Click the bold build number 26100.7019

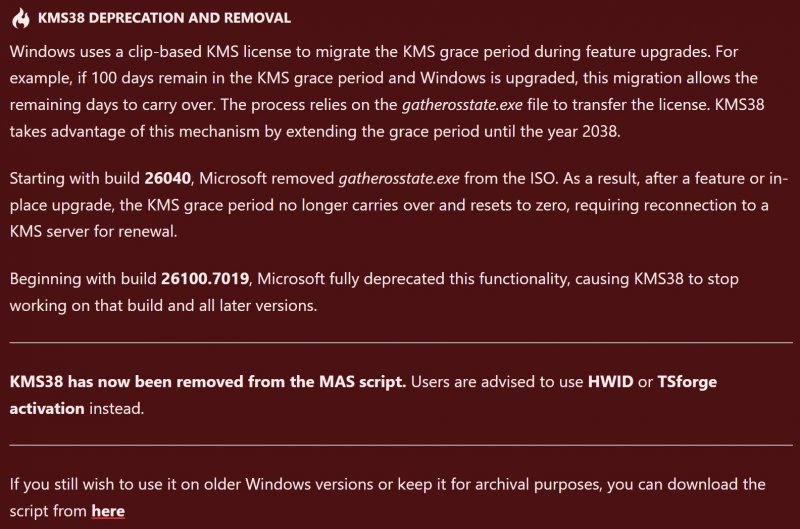coord(214,279)
